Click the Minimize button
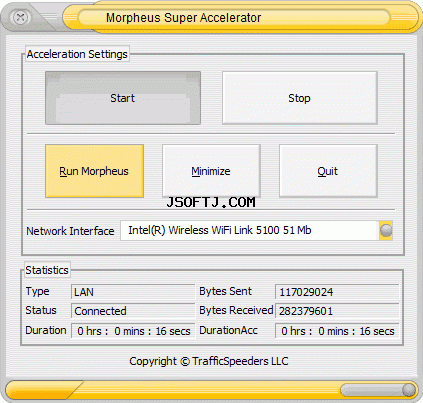Image resolution: width=423 pixels, height=403 pixels. pyautogui.click(x=211, y=171)
